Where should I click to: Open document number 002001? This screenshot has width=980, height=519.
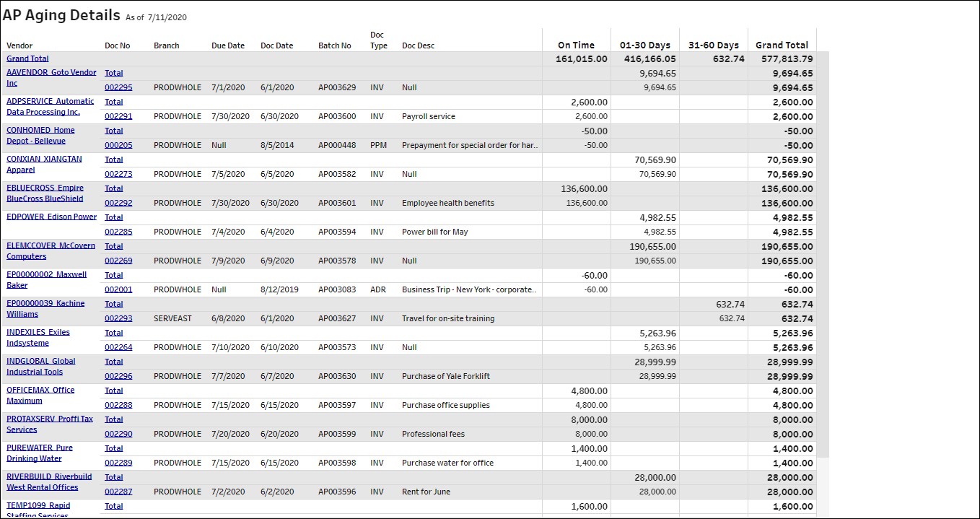coord(118,289)
